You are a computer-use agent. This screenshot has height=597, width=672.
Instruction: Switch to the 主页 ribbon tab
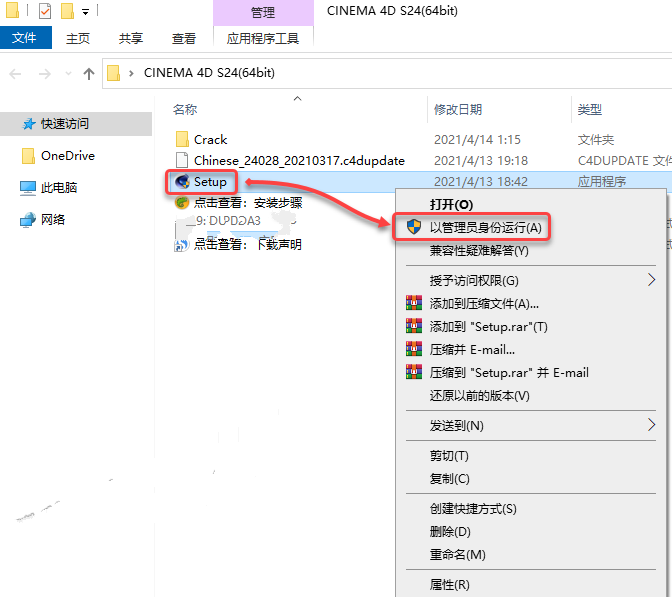(x=78, y=39)
